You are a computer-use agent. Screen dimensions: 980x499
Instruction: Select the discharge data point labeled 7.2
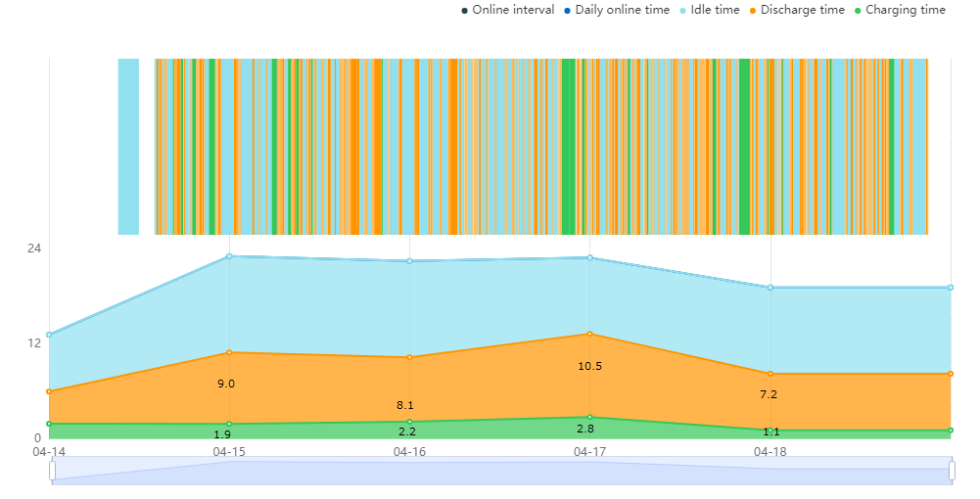tap(770, 374)
